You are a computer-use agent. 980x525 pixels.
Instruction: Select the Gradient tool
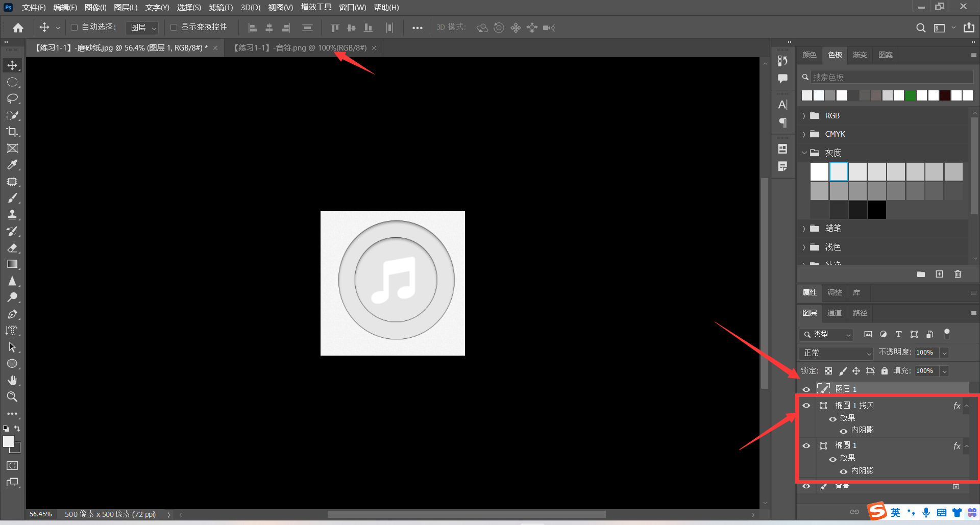tap(12, 264)
